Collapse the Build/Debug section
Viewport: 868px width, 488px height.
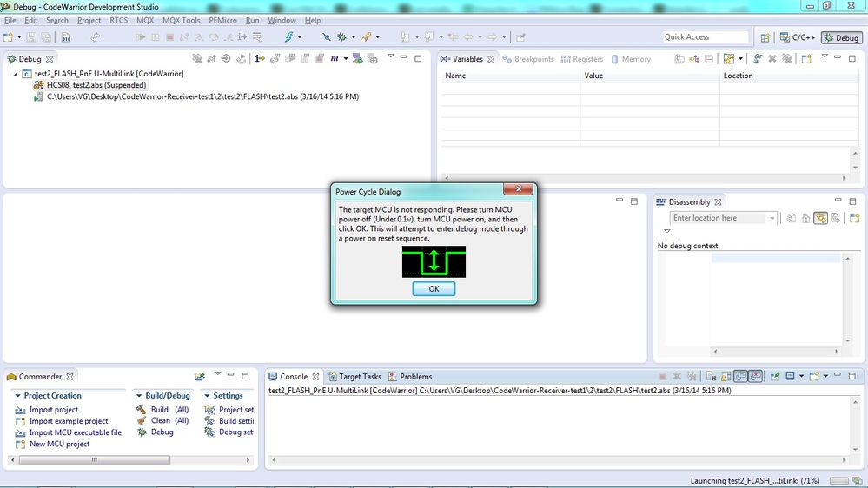(x=139, y=396)
